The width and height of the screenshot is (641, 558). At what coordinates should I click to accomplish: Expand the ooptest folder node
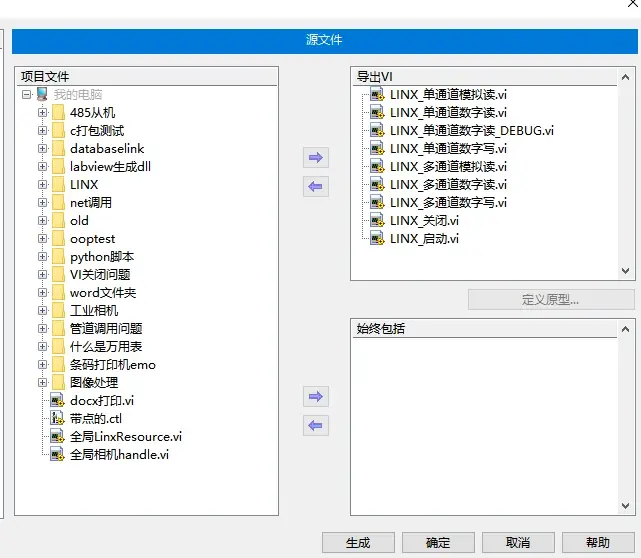pyautogui.click(x=43, y=238)
